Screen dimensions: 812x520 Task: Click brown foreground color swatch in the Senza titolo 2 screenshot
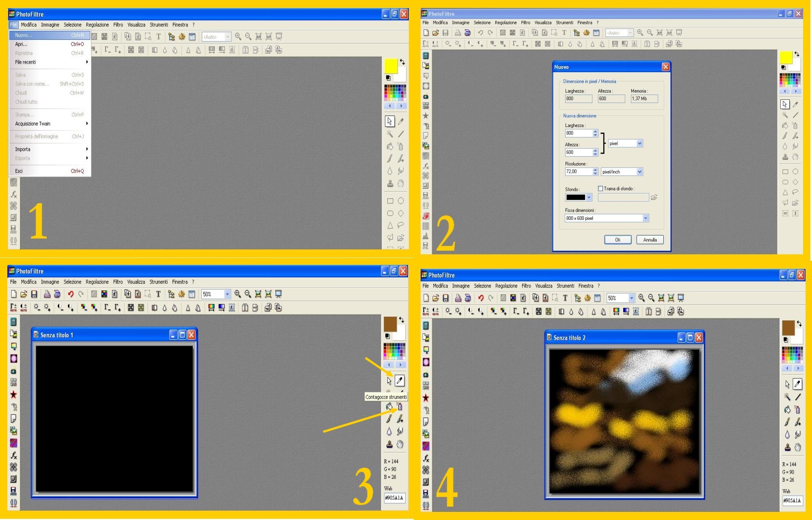(788, 327)
